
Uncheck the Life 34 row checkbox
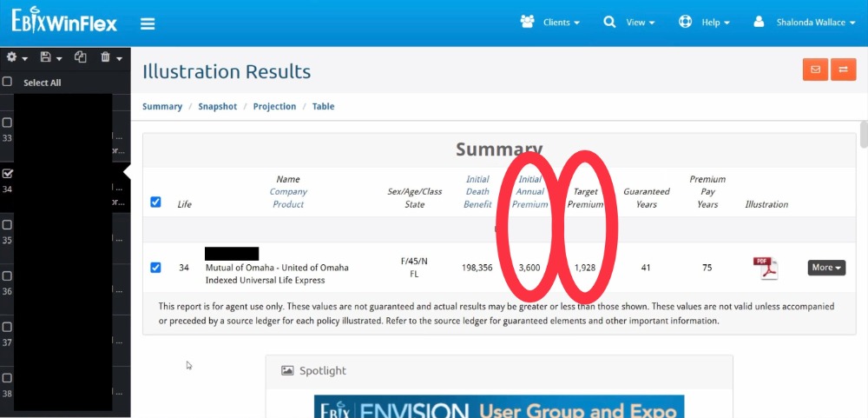coord(155,268)
